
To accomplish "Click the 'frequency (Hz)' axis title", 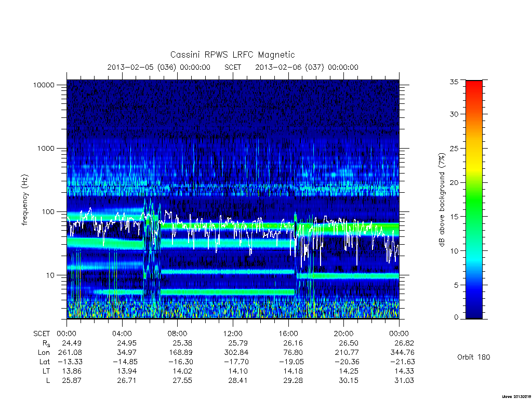I will [24, 200].
